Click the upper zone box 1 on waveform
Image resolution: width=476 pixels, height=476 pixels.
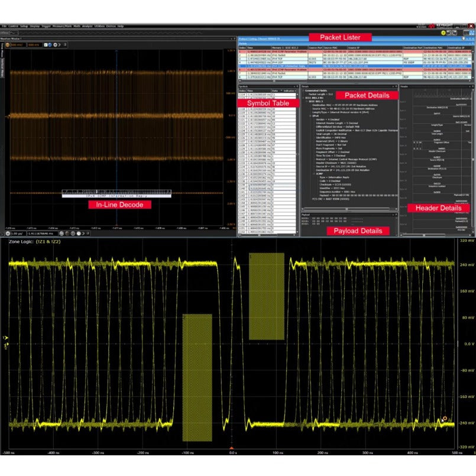coord(267,296)
